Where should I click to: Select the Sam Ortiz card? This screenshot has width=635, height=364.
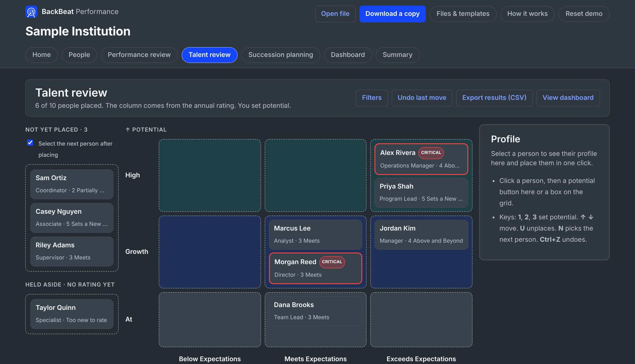[72, 184]
